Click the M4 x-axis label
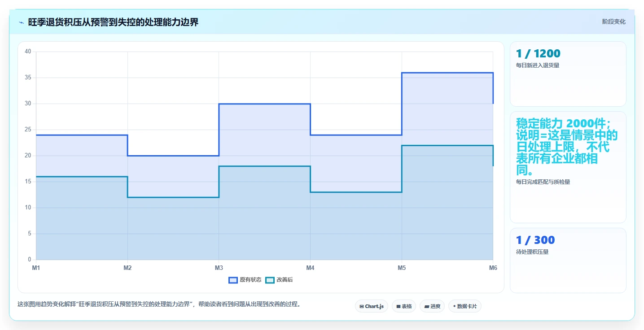This screenshot has width=644, height=330. (310, 268)
